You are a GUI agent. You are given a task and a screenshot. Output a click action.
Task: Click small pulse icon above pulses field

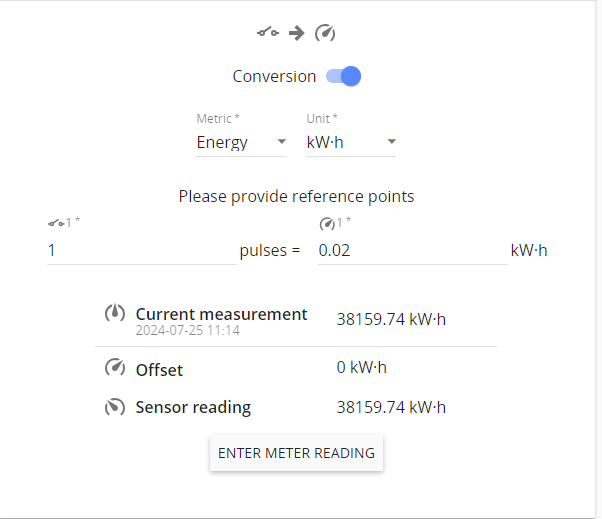click(56, 223)
